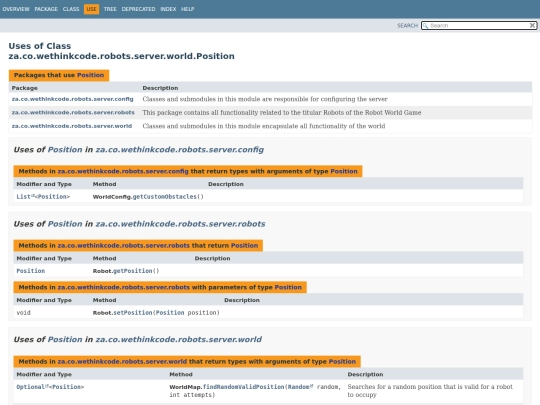Open the Index navigation item

click(168, 9)
